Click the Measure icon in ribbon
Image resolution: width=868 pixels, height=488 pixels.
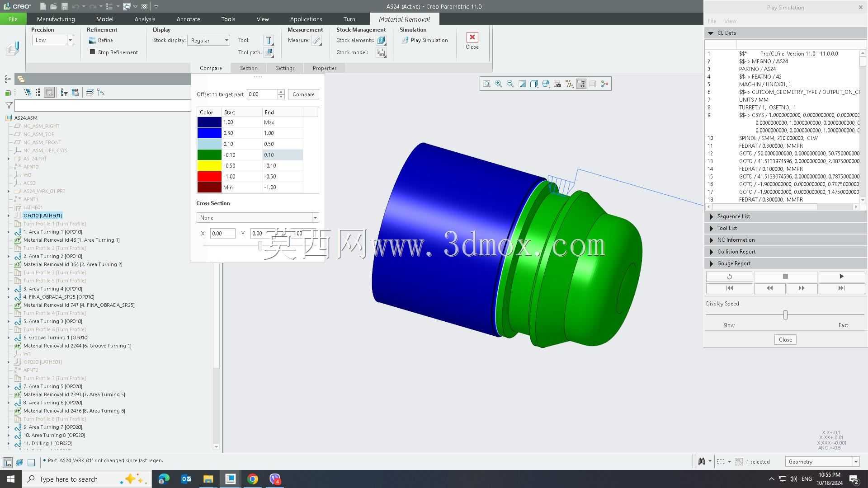tap(317, 41)
